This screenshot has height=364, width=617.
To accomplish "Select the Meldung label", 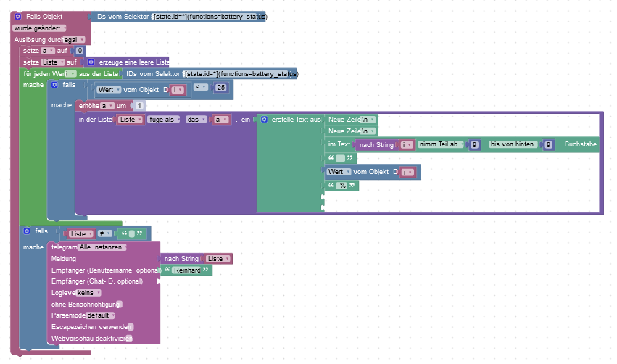I will (63, 259).
